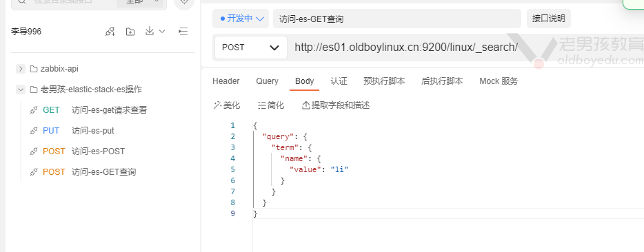Click the "query" key in the editor
Viewport: 644px width, 252px height.
pos(278,136)
